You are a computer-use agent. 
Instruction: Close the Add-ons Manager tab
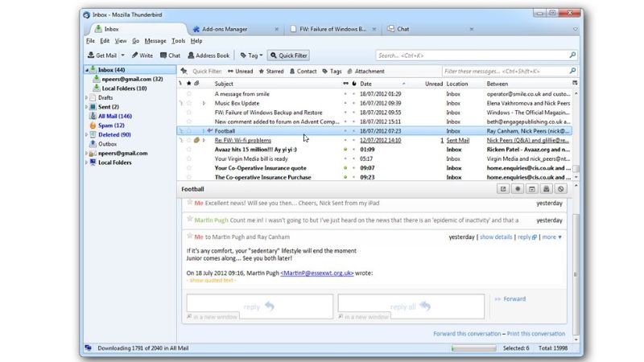coord(276,29)
